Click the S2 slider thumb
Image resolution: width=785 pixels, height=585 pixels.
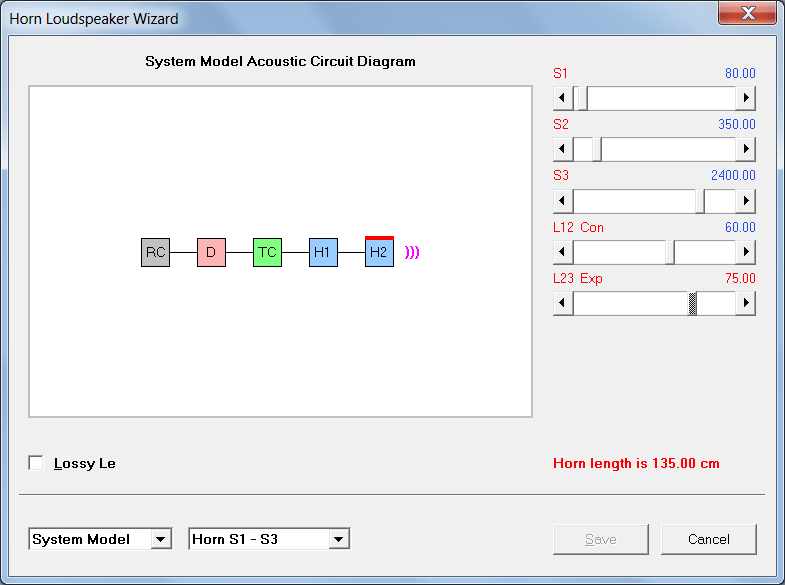coord(597,149)
